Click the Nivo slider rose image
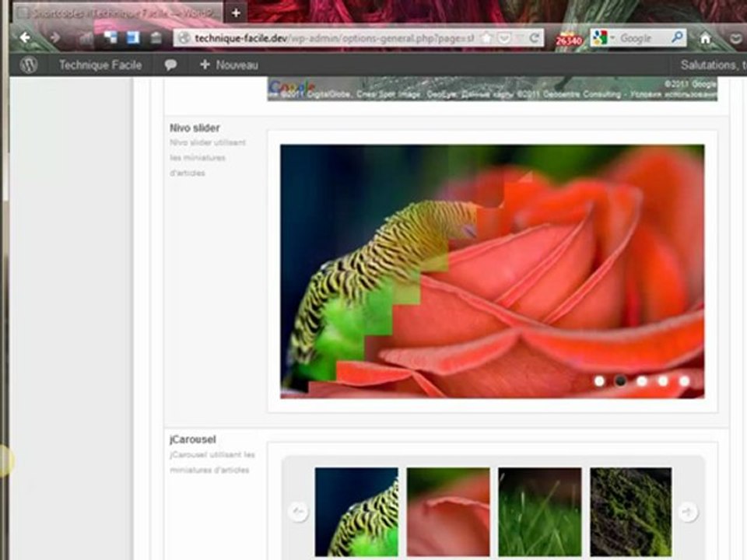 tap(492, 271)
